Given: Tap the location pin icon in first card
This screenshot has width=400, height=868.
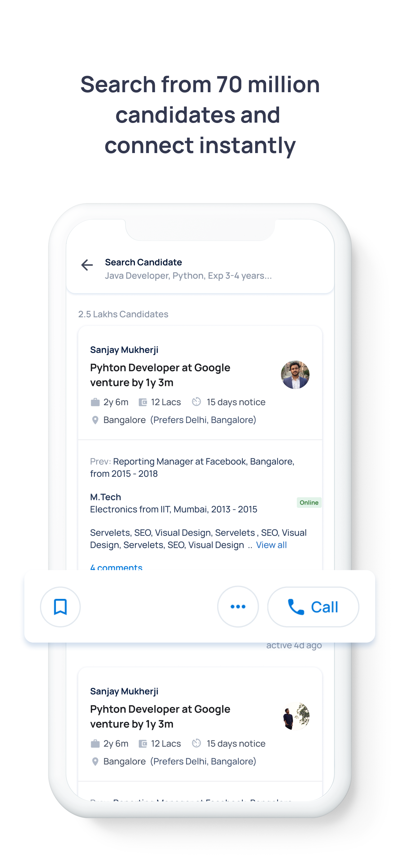Looking at the screenshot, I should [x=95, y=420].
